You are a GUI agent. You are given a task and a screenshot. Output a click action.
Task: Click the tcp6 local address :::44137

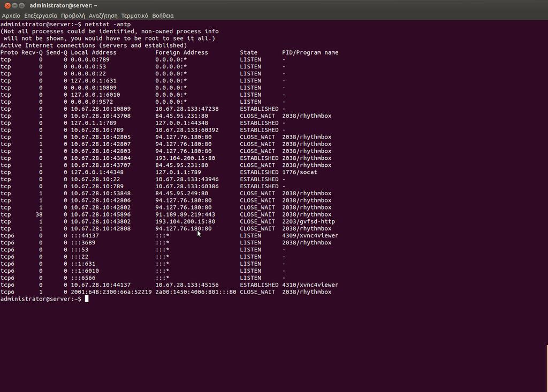tap(85, 235)
